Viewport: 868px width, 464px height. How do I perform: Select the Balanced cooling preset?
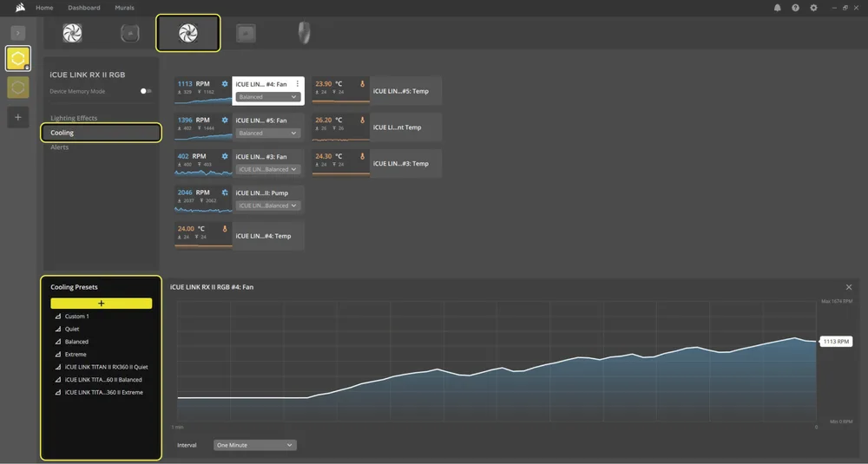76,342
